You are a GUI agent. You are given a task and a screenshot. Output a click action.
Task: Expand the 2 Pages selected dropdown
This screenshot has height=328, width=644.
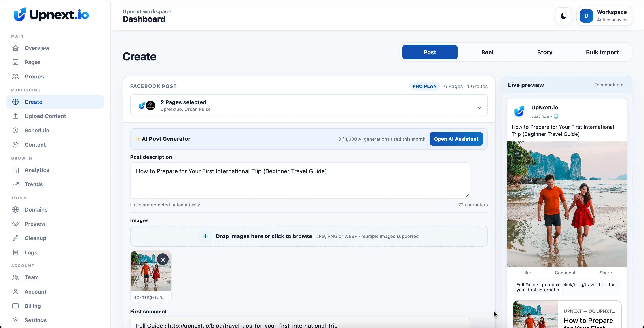[309, 105]
